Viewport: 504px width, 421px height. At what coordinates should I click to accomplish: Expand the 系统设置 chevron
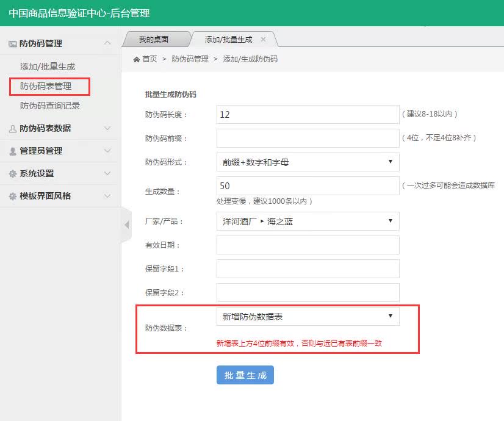point(107,173)
